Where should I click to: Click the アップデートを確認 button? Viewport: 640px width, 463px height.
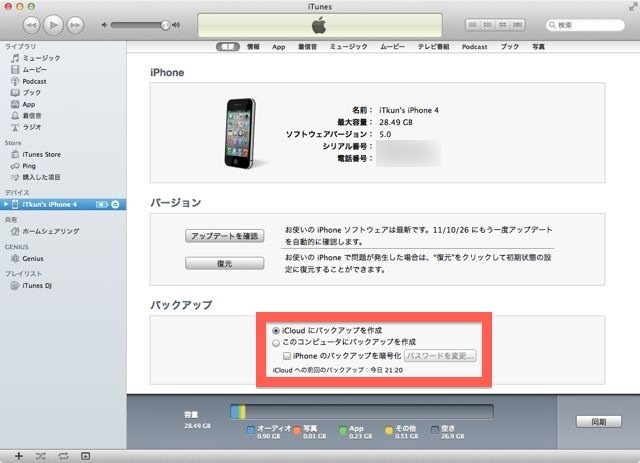point(224,236)
